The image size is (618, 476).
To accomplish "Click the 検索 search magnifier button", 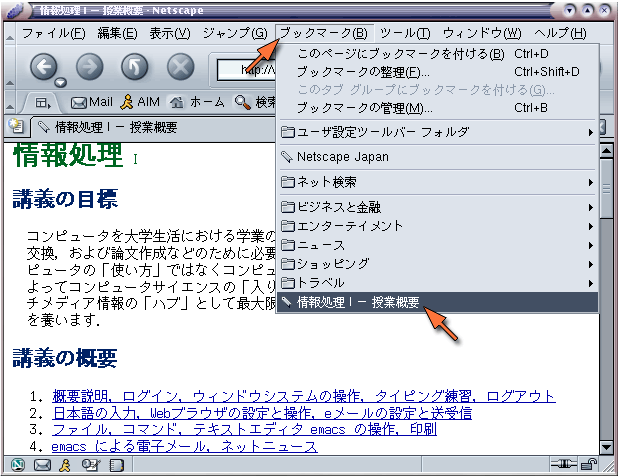I will [x=255, y=102].
